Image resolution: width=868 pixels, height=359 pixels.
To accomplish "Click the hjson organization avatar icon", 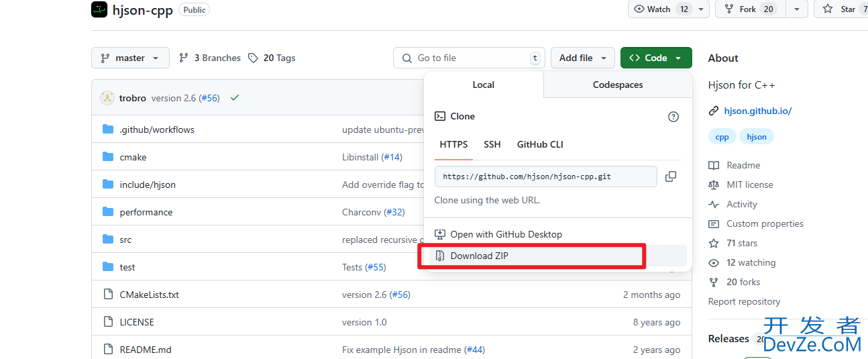I will pos(99,9).
